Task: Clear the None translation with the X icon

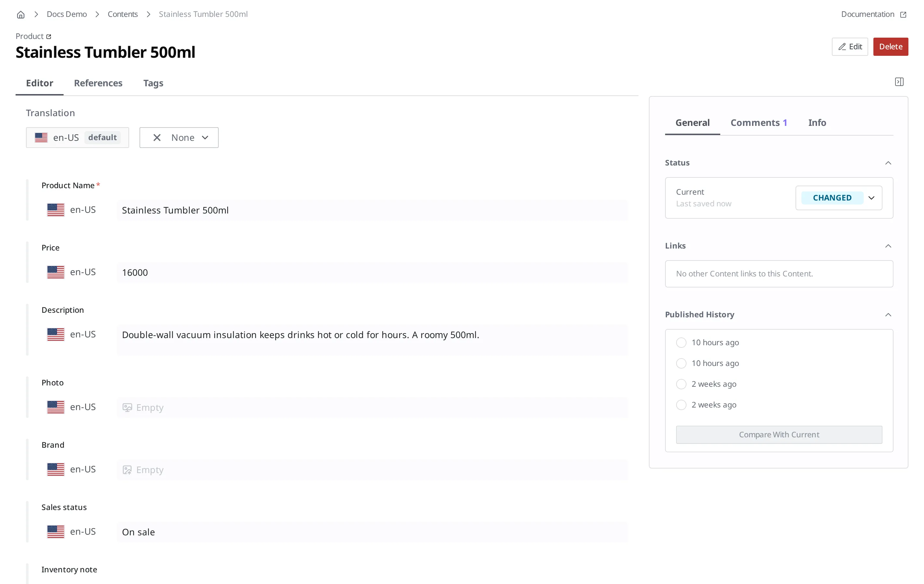Action: pyautogui.click(x=157, y=137)
